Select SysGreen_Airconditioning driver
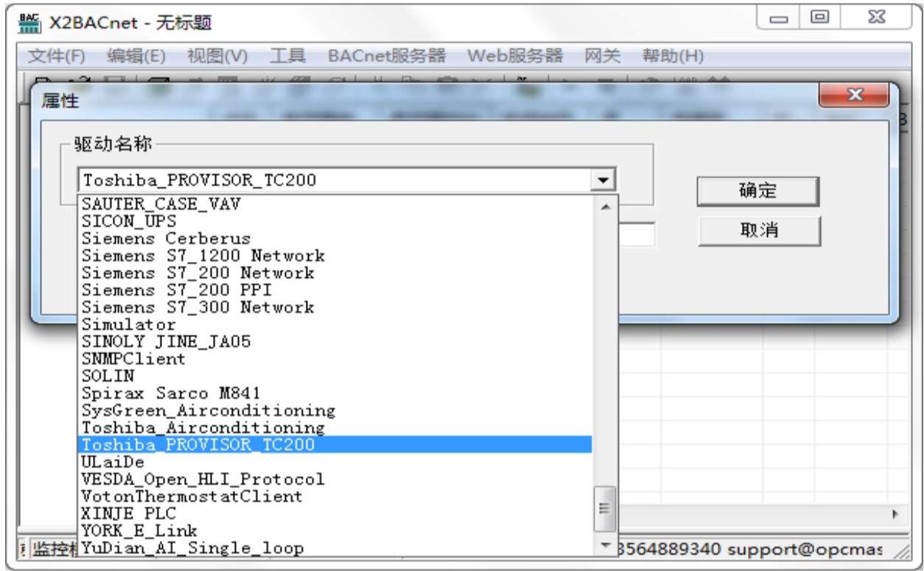924x571 pixels. point(334,410)
